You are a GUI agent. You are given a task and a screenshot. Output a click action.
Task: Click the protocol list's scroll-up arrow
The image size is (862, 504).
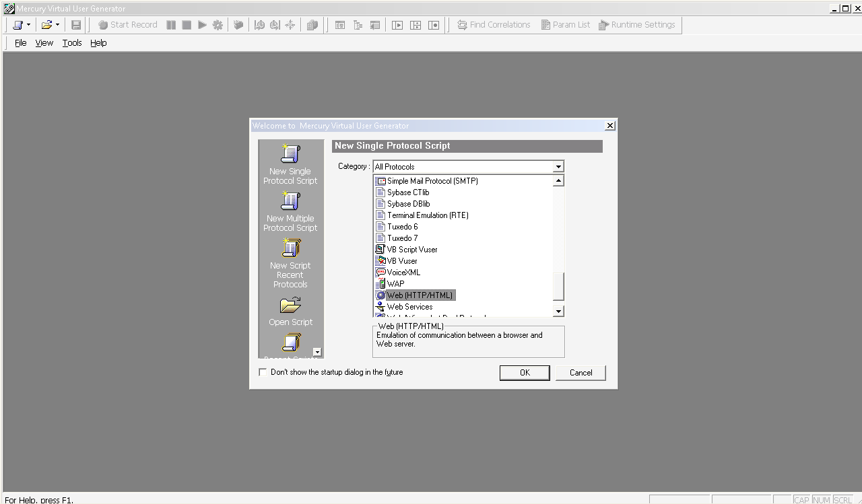point(558,180)
